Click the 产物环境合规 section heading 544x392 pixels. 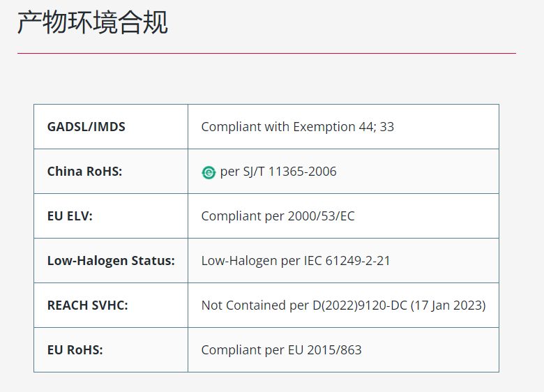93,22
